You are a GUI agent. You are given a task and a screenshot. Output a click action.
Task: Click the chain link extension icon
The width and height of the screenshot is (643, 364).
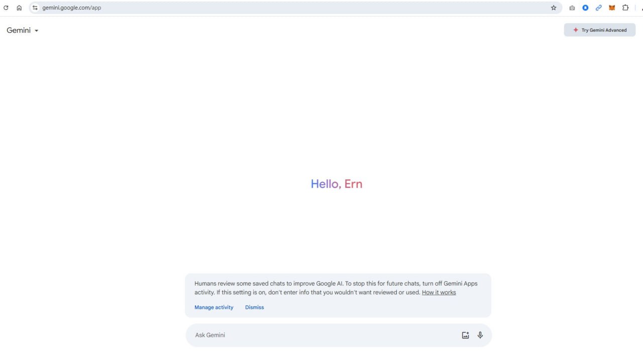[x=598, y=8]
